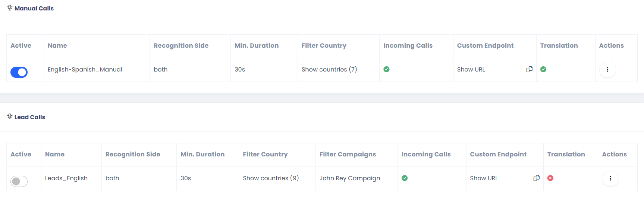The width and height of the screenshot is (644, 200).
Task: Click Lead Calls green incoming calls checkmark
Action: [405, 178]
